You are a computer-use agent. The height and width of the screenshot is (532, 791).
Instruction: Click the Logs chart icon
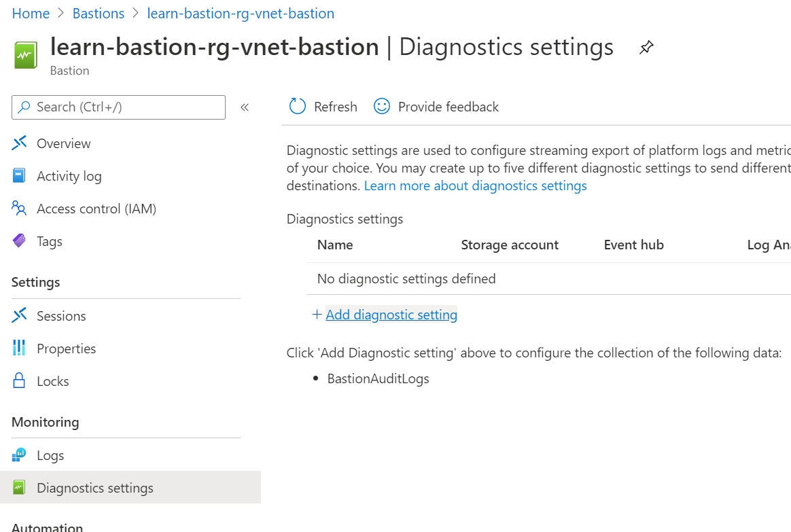coord(19,455)
